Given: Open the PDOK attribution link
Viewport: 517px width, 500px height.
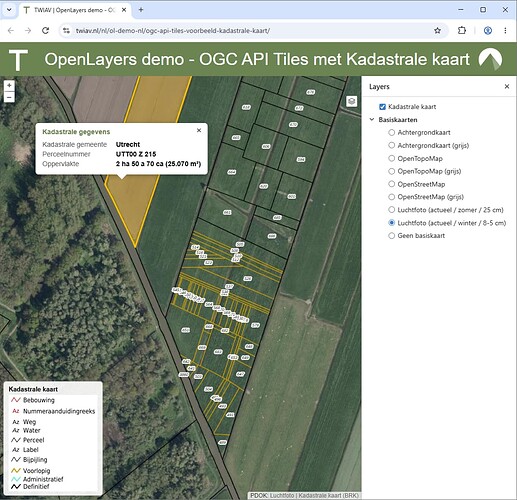Looking at the screenshot, I should pos(259,496).
